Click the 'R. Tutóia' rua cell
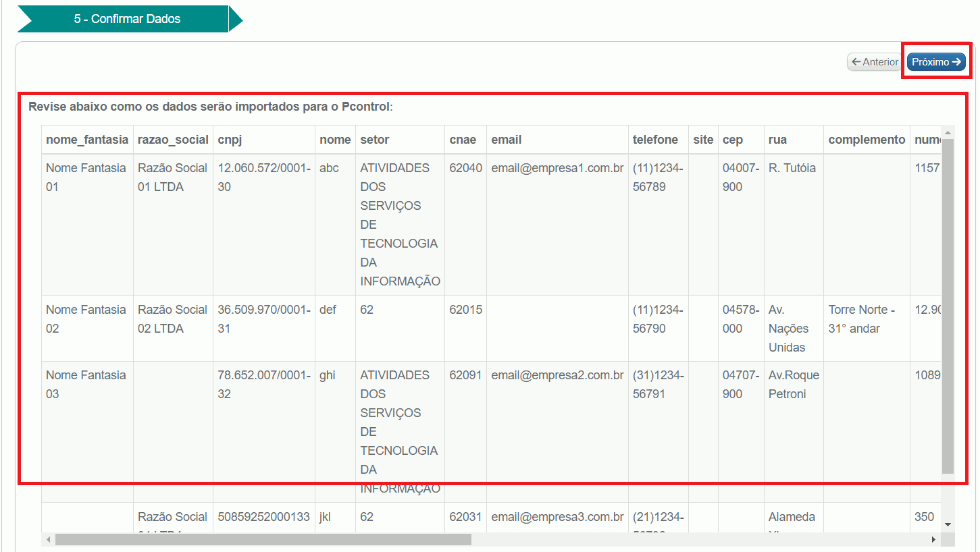Screen dimensions: 980x552 794,225
